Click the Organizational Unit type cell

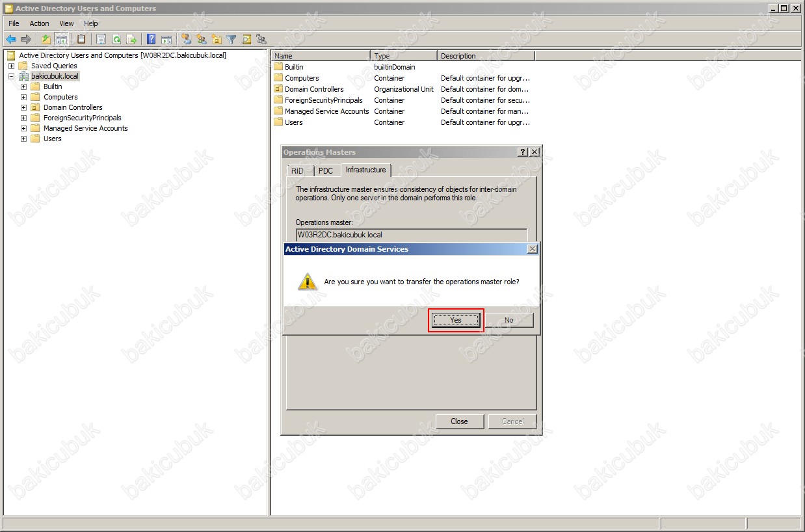404,89
